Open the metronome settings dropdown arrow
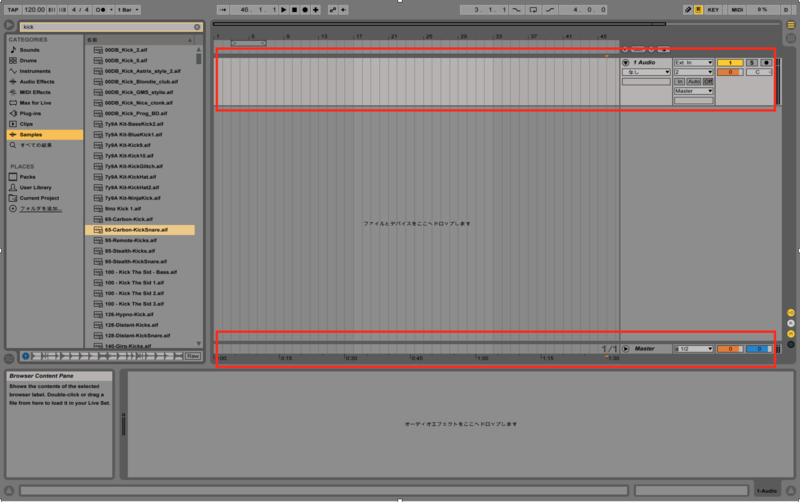Screen dimensions: 800x502 pyautogui.click(x=111, y=10)
